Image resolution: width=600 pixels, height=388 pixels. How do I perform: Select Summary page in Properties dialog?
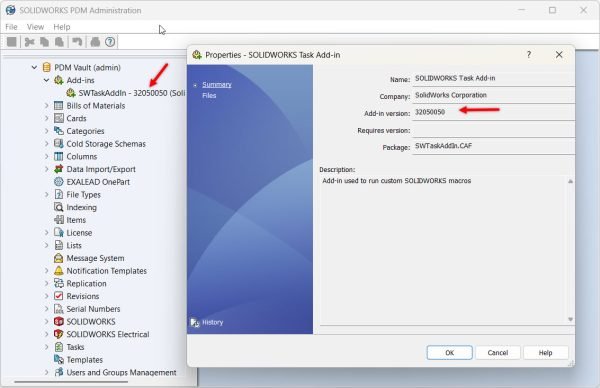pyautogui.click(x=217, y=85)
